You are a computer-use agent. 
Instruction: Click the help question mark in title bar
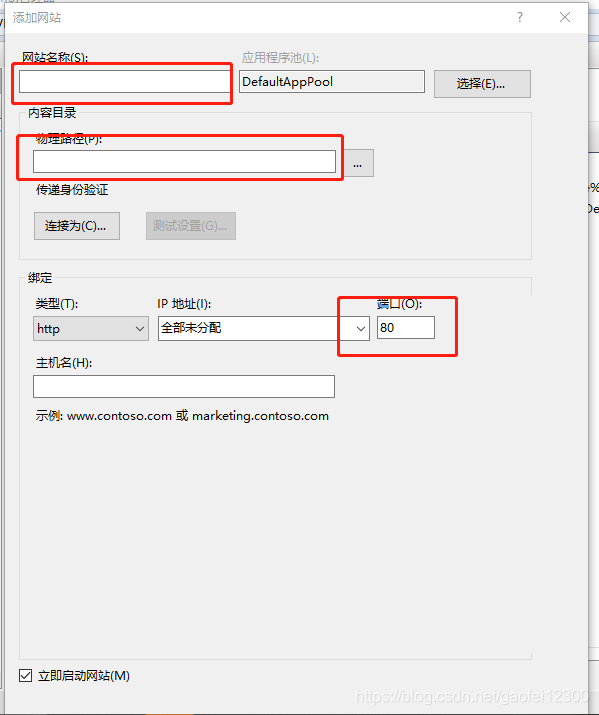click(520, 17)
